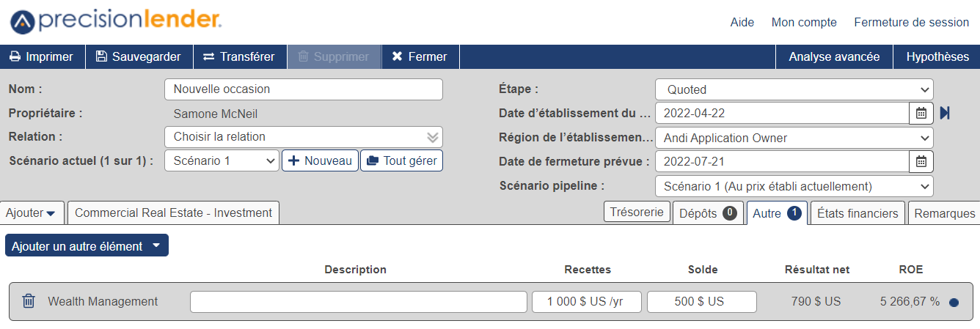Click the skip-forward icon beside establishment date

pyautogui.click(x=945, y=113)
